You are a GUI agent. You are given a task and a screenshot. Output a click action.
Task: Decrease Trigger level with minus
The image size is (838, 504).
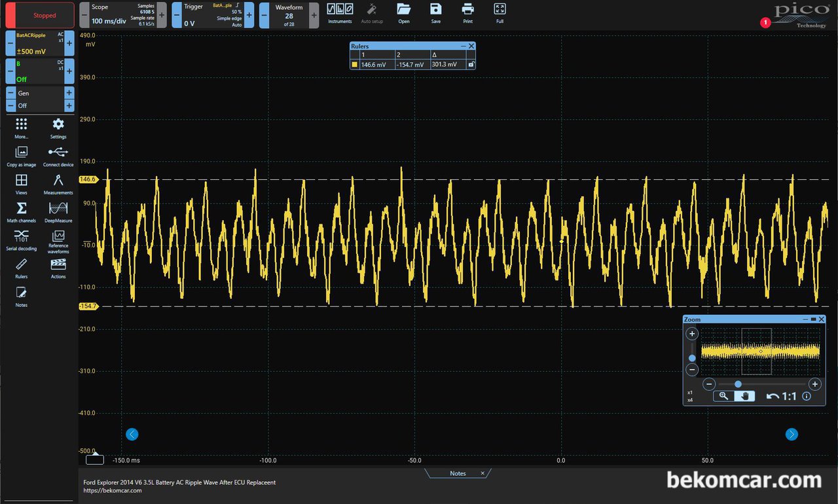tap(177, 15)
